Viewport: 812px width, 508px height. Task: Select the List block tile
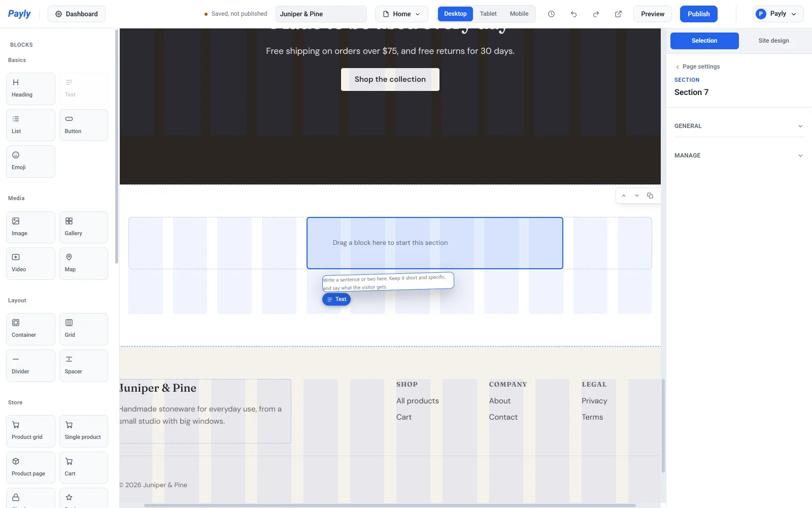pos(30,125)
